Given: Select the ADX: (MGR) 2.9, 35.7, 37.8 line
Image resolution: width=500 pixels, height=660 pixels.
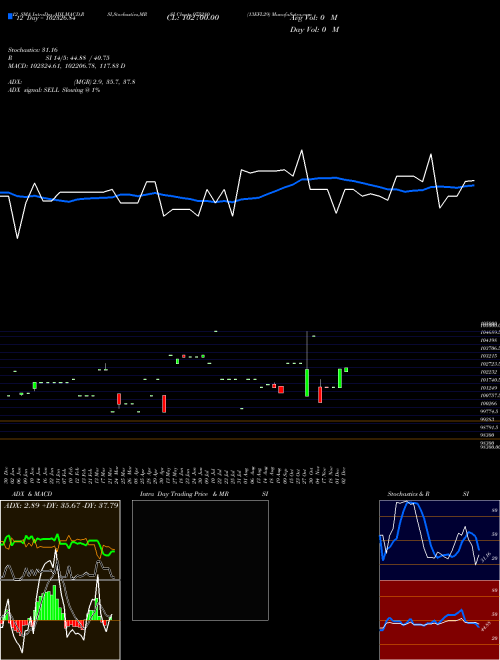Looking at the screenshot, I should point(71,82).
